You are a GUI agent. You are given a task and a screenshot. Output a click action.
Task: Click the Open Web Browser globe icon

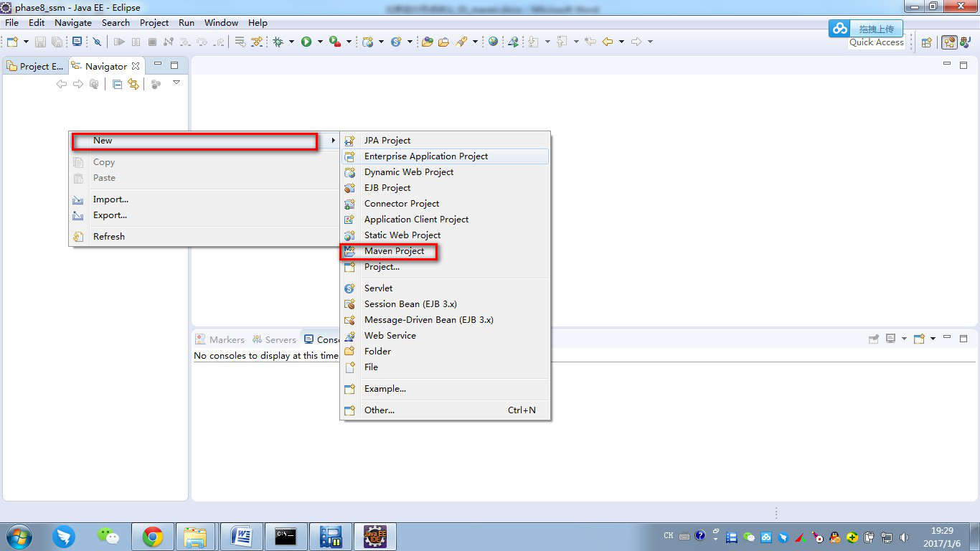(x=493, y=42)
